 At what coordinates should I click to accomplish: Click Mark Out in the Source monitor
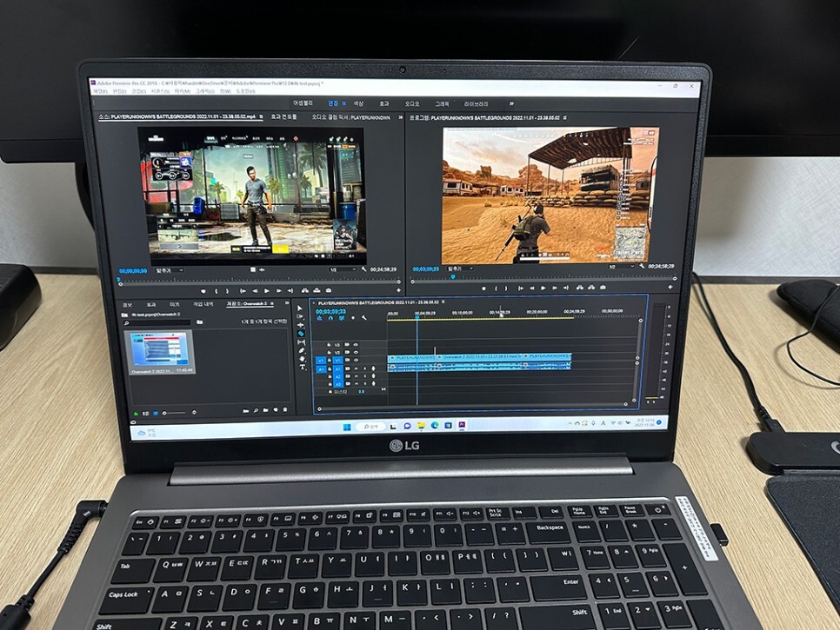tap(227, 291)
